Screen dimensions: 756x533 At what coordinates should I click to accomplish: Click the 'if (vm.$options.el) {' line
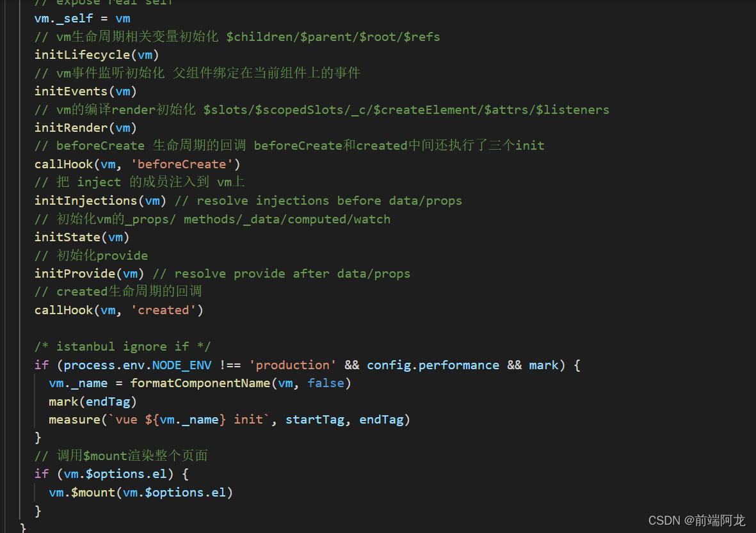[111, 475]
